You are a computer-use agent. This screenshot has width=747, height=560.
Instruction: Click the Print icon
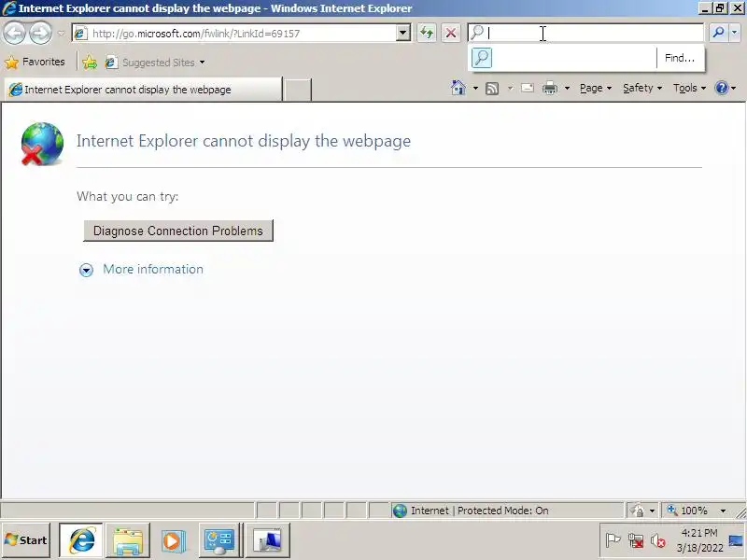pyautogui.click(x=550, y=88)
